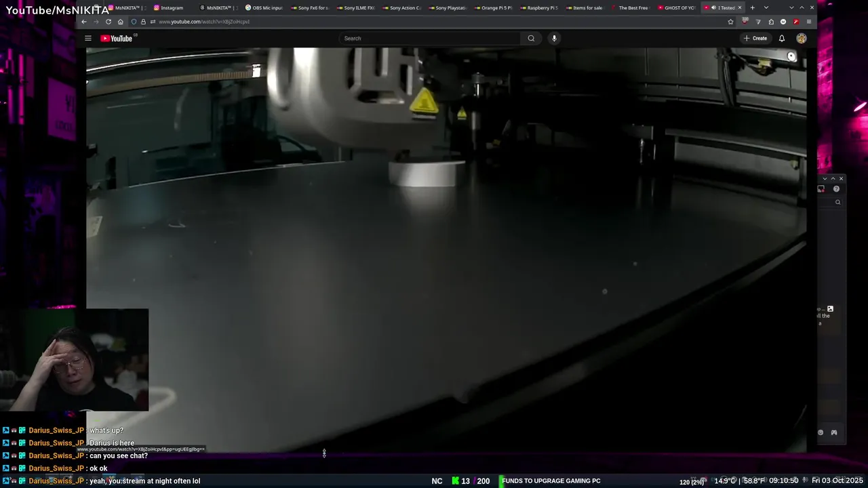Switch to the Sony ILME FX tab
Image resolution: width=868 pixels, height=488 pixels.
point(355,7)
